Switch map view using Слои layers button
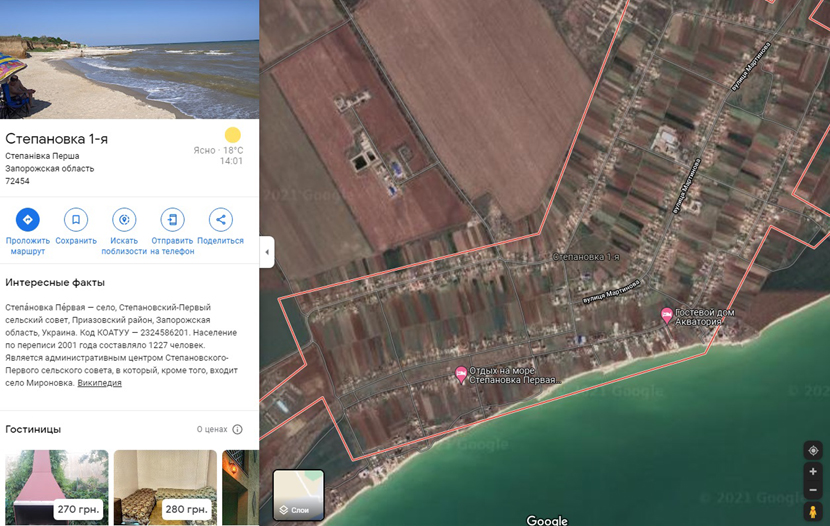 pos(298,496)
